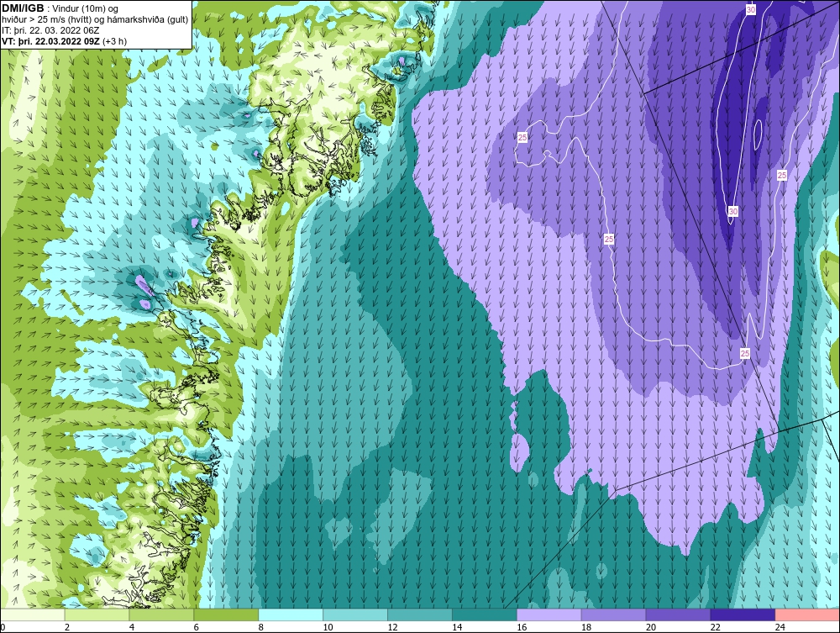The width and height of the screenshot is (840, 633).
Task: Pick the 4–6 m/s light green legend swatch
Action: point(162,615)
